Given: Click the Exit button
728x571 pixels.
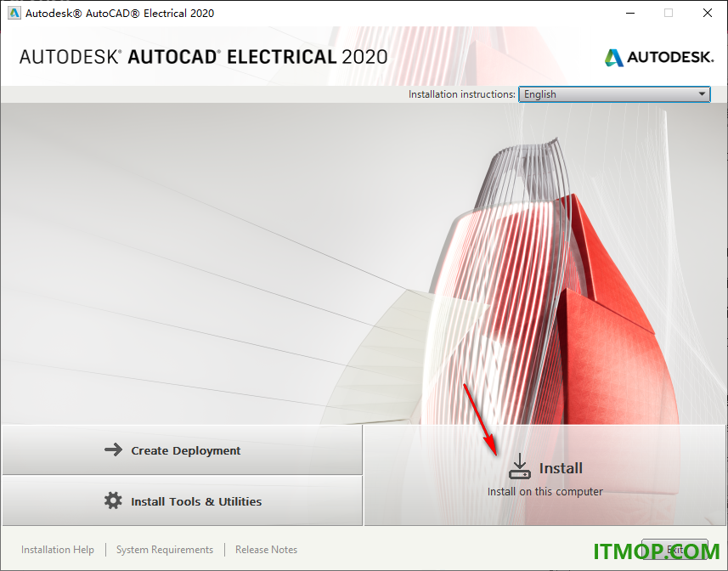Looking at the screenshot, I should point(674,550).
